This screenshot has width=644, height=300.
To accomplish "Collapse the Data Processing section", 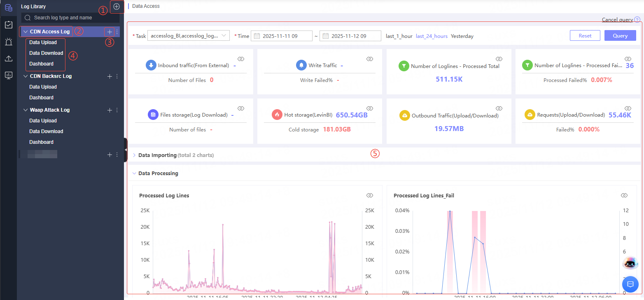I will coord(134,173).
